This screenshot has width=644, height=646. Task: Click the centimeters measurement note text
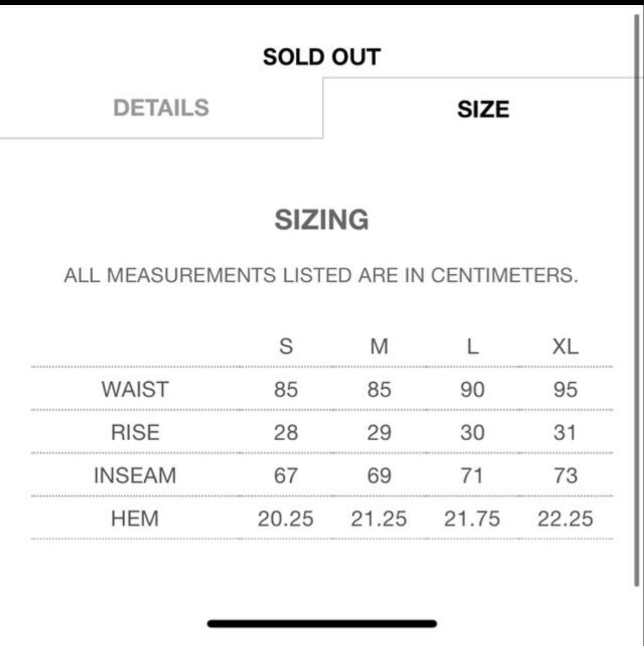tap(322, 276)
